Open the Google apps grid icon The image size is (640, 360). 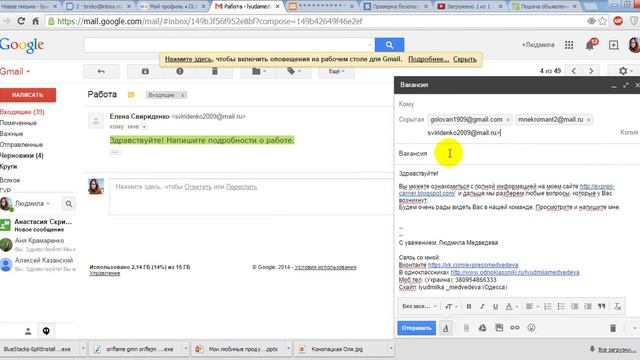tap(569, 45)
